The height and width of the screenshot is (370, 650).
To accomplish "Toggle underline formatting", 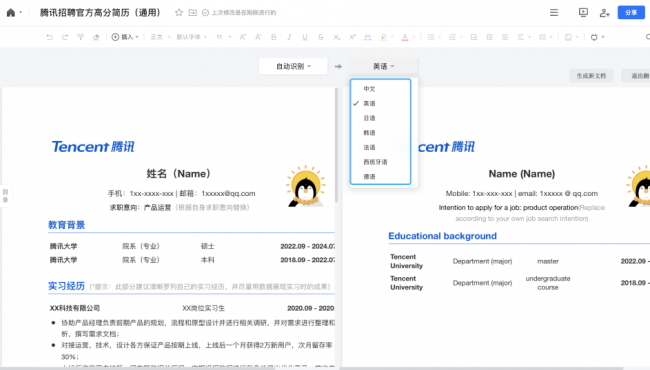I will point(305,37).
